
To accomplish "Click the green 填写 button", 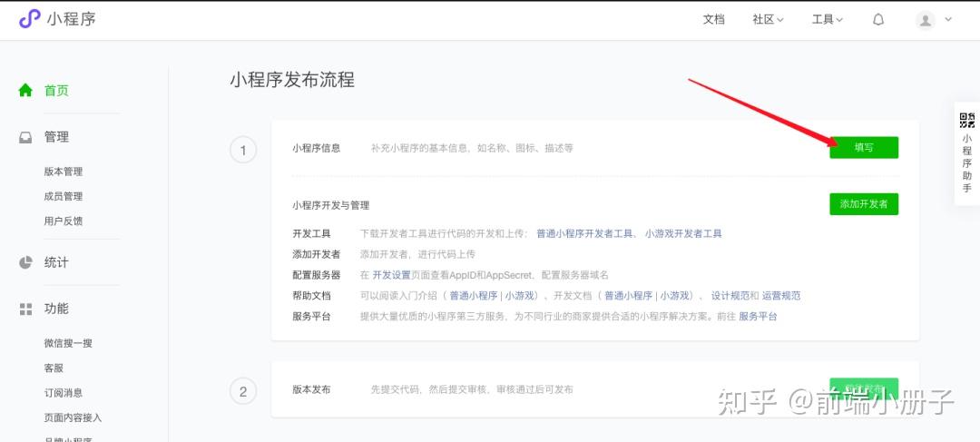I will tap(864, 148).
